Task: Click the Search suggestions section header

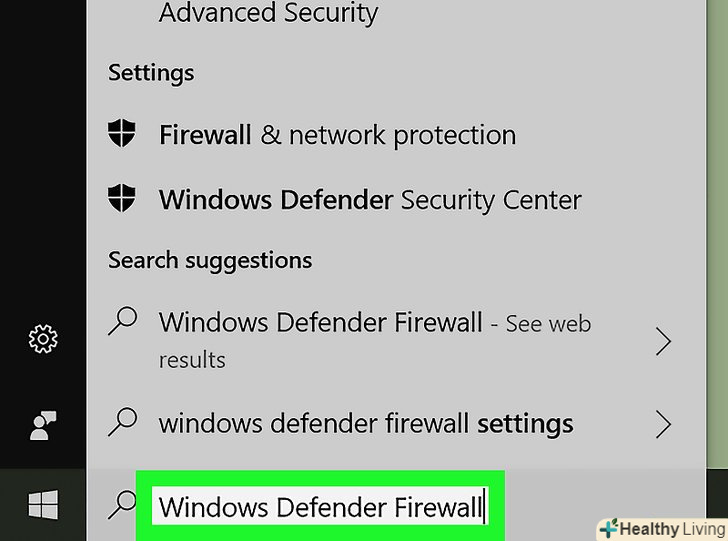Action: 210,260
